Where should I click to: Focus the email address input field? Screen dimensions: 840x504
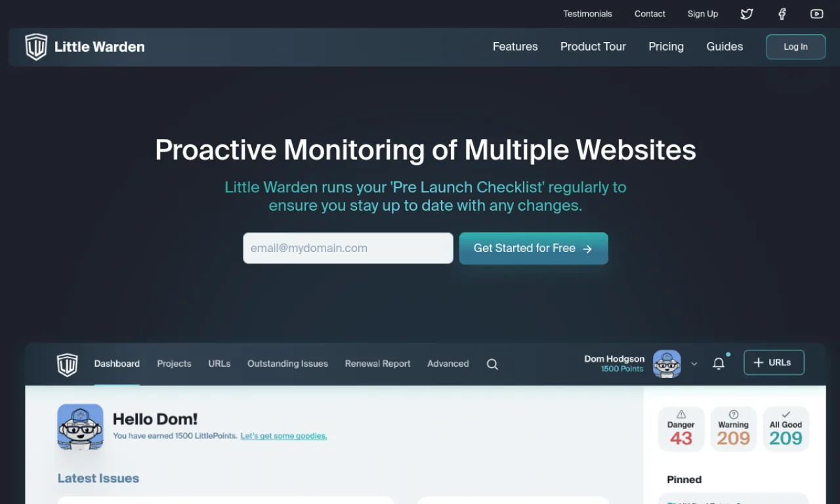tap(348, 248)
